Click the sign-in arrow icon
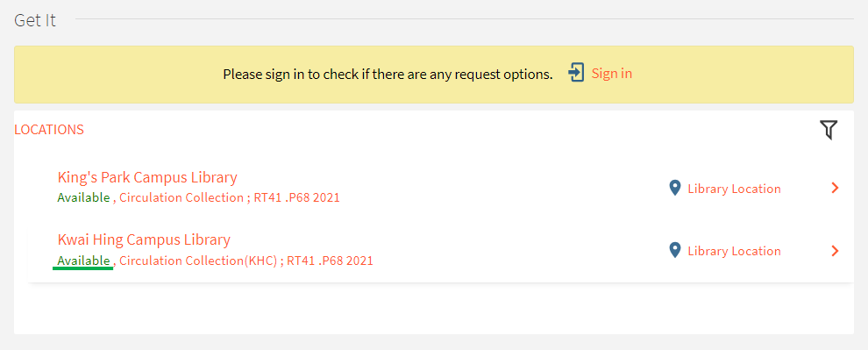 (576, 73)
